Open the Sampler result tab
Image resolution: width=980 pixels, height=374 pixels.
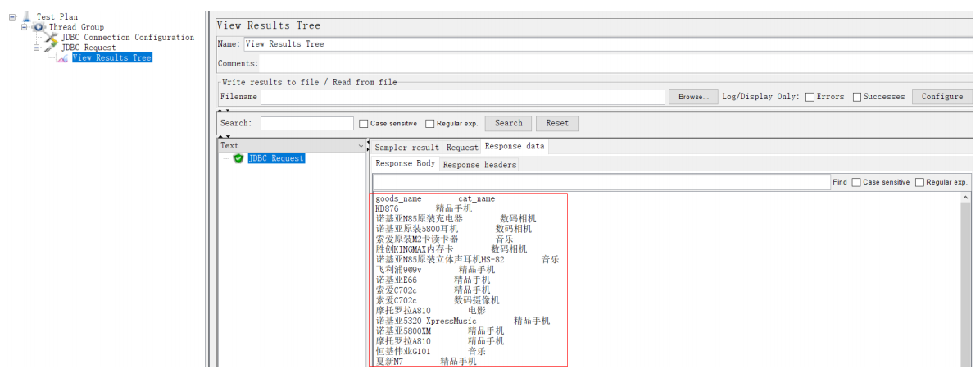click(x=407, y=148)
